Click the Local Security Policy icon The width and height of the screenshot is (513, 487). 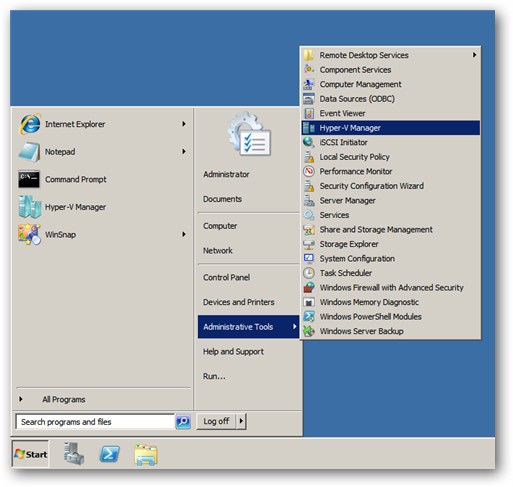309,157
